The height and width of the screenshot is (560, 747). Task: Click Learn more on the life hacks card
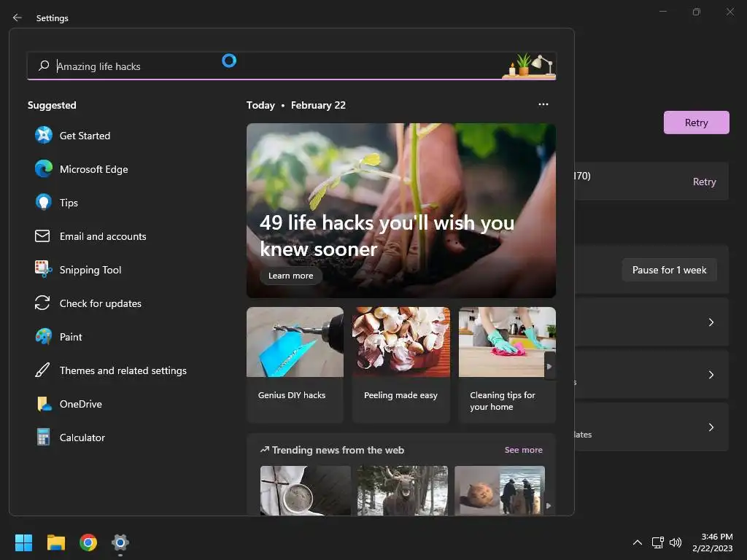tap(290, 276)
